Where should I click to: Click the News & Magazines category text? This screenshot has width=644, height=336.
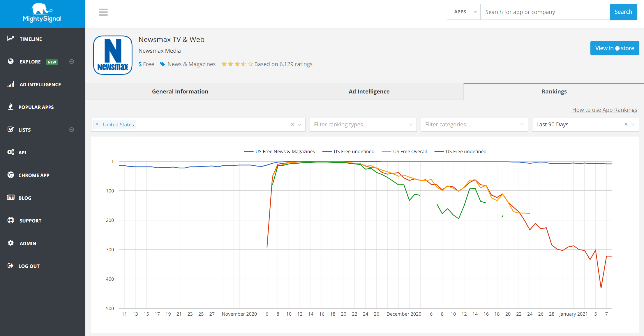pyautogui.click(x=191, y=64)
